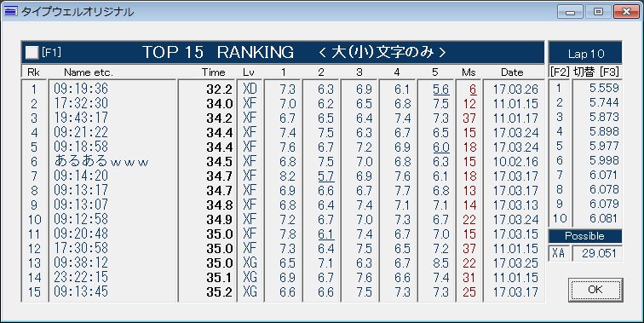Screen dimensions: 644x323
Task: Select the name entry 23:22:15
Action: [81, 277]
